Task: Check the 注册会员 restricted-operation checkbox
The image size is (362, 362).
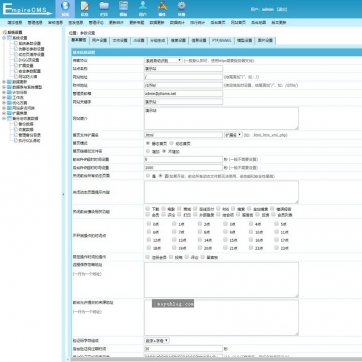Action: pos(148,257)
